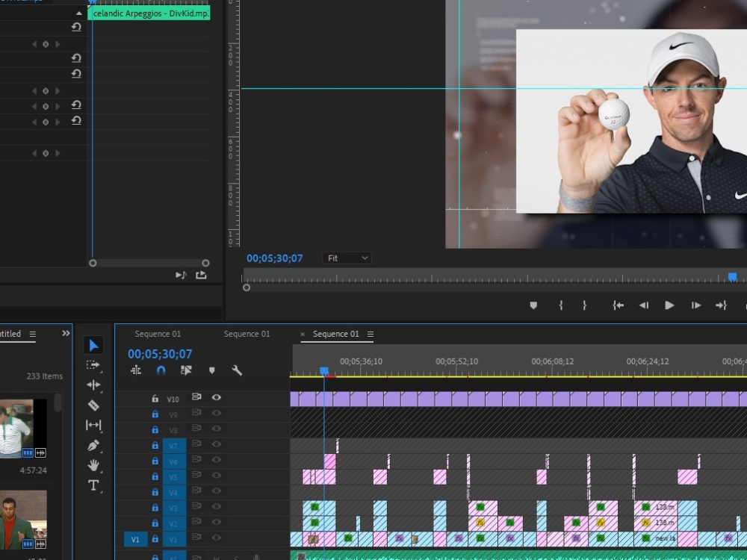This screenshot has height=560, width=747.
Task: Toggle timeline Snap magnet icon
Action: (161, 370)
